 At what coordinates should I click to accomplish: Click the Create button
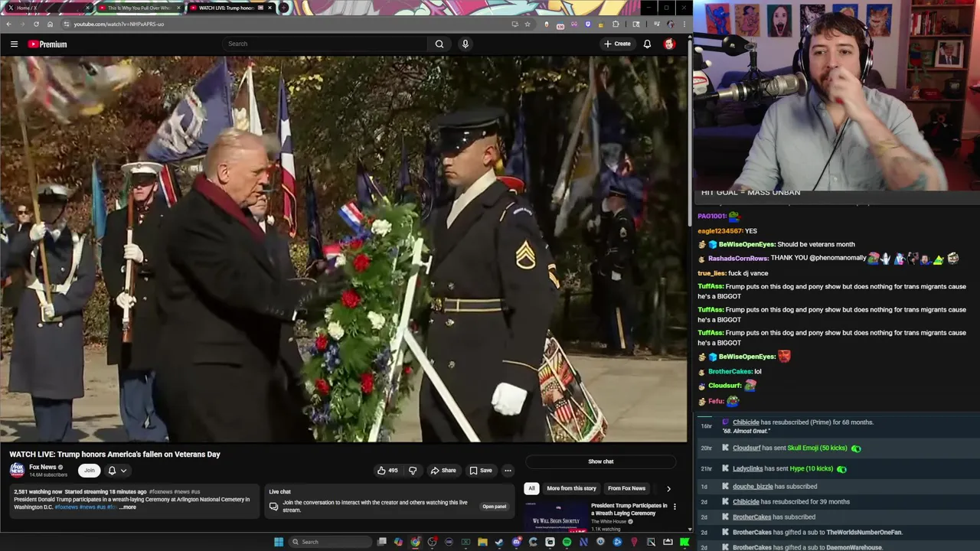click(x=617, y=44)
